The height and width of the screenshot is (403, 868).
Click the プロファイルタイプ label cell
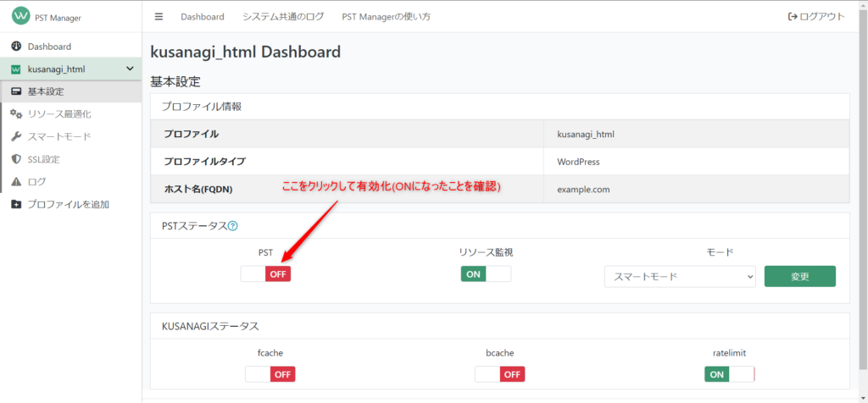pos(347,162)
